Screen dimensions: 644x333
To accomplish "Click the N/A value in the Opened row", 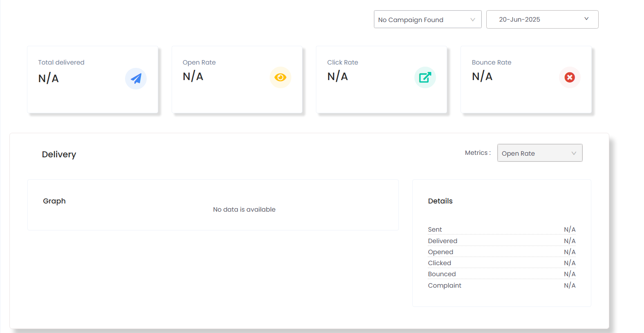I will pos(570,252).
